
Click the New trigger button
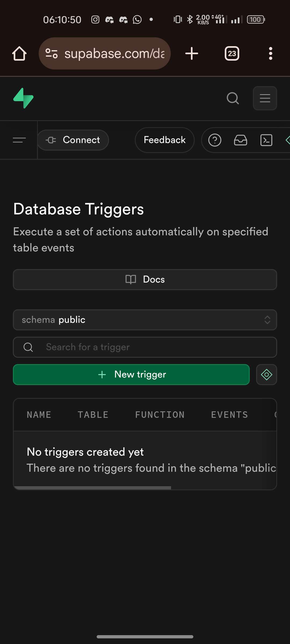pyautogui.click(x=131, y=375)
